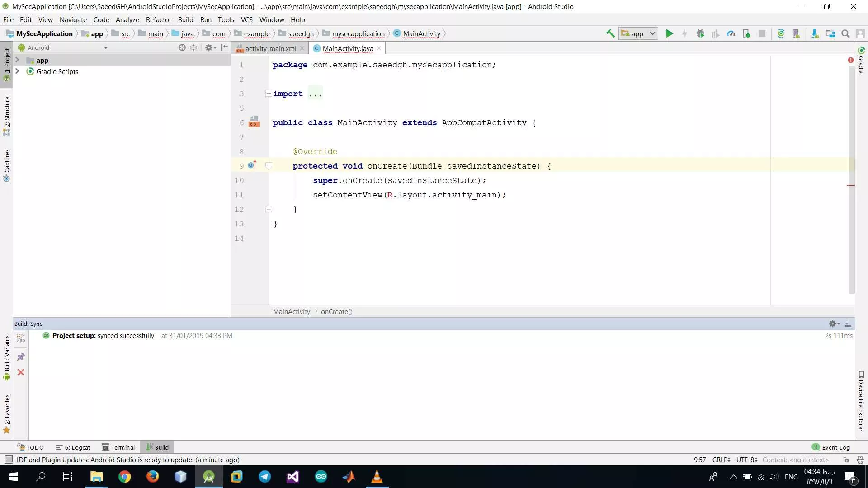Image resolution: width=868 pixels, height=488 pixels.
Task: Click the red error indicator in the editor's top-right corner
Action: click(x=851, y=60)
